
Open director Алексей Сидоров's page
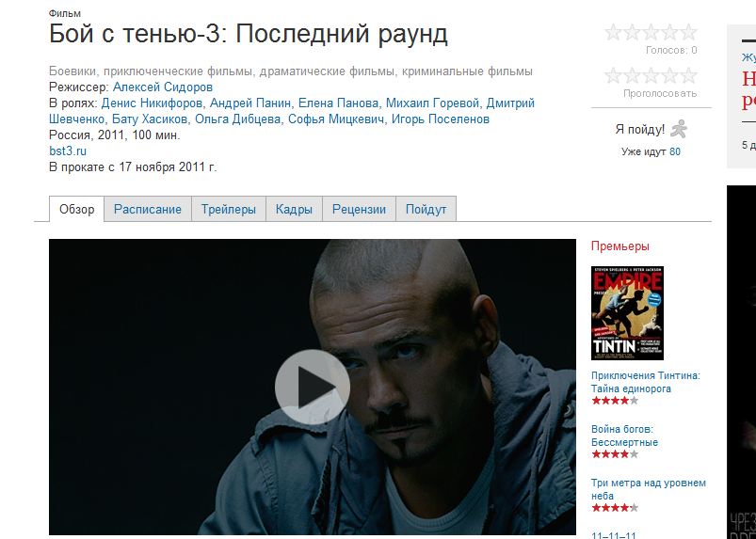coord(163,87)
